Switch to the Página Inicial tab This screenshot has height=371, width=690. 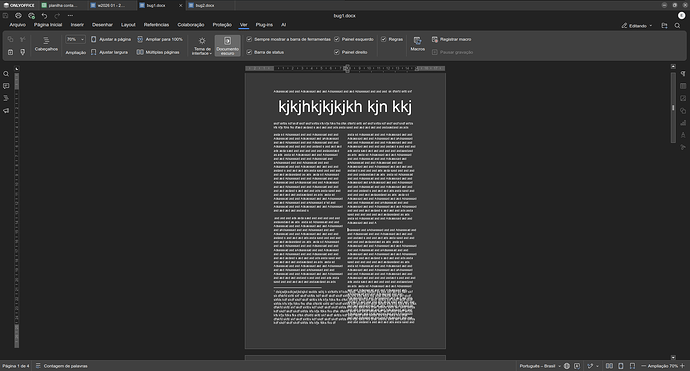coord(48,25)
